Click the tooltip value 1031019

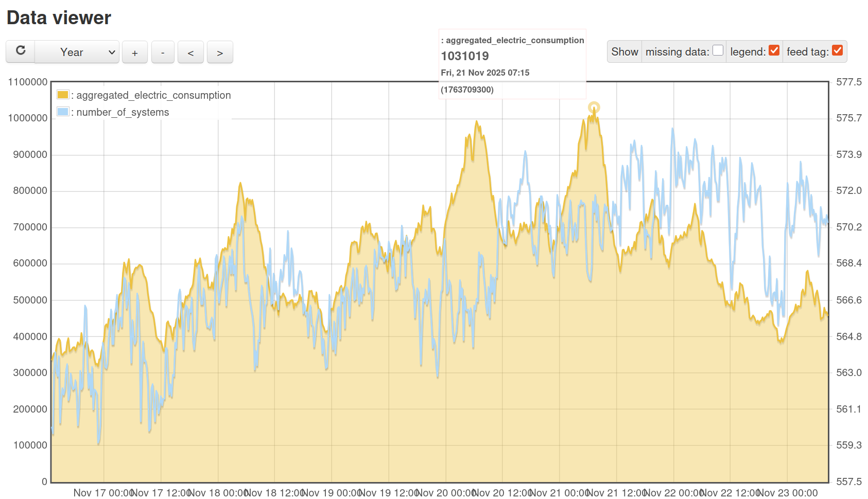click(465, 56)
